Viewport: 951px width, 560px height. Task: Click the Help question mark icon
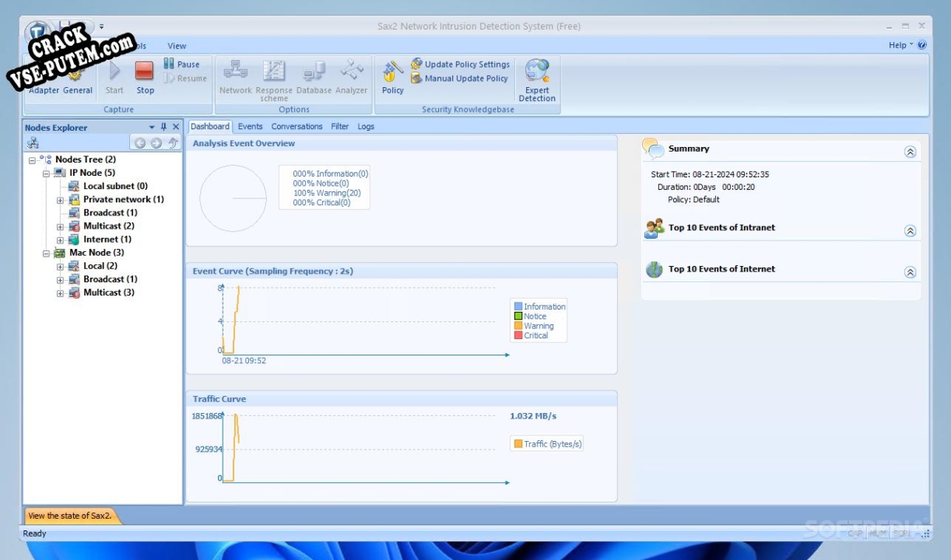[x=922, y=45]
